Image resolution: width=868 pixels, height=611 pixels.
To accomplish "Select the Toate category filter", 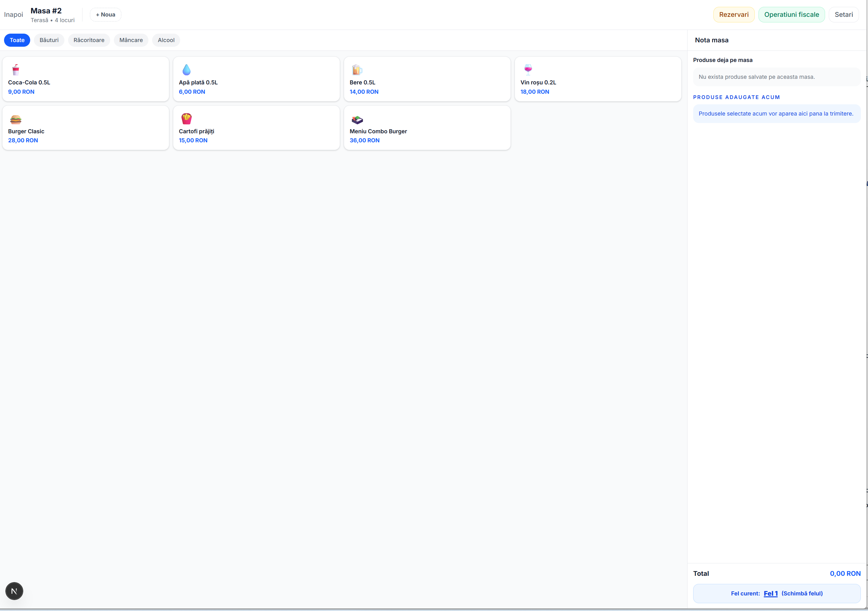I will 17,40.
